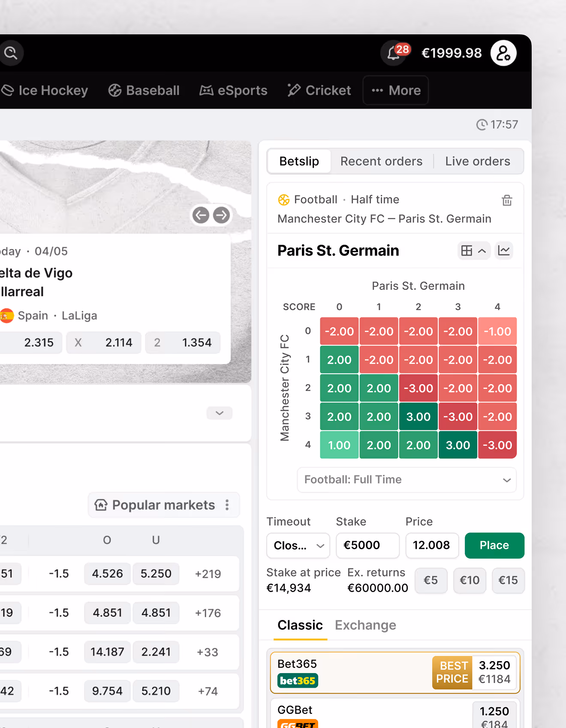Select draw odds X 2.114

click(104, 343)
